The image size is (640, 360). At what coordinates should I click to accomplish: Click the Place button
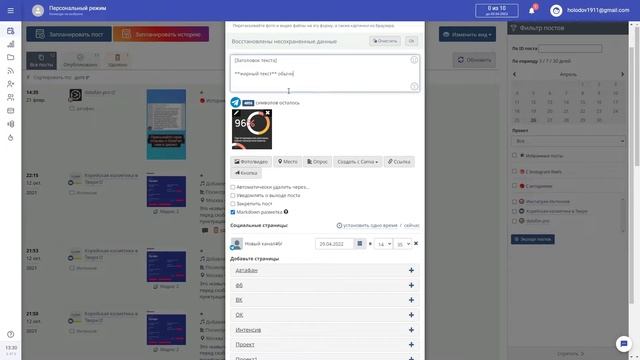(x=288, y=162)
